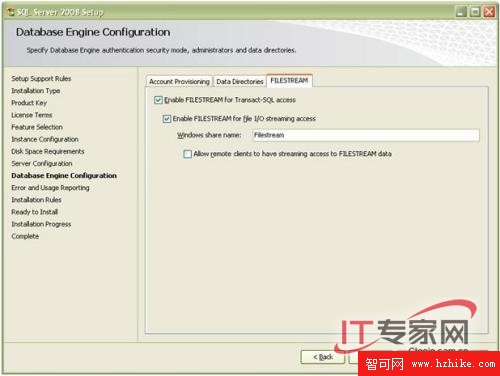
Task: Click the Windows share name text field
Action: pyautogui.click(x=366, y=135)
